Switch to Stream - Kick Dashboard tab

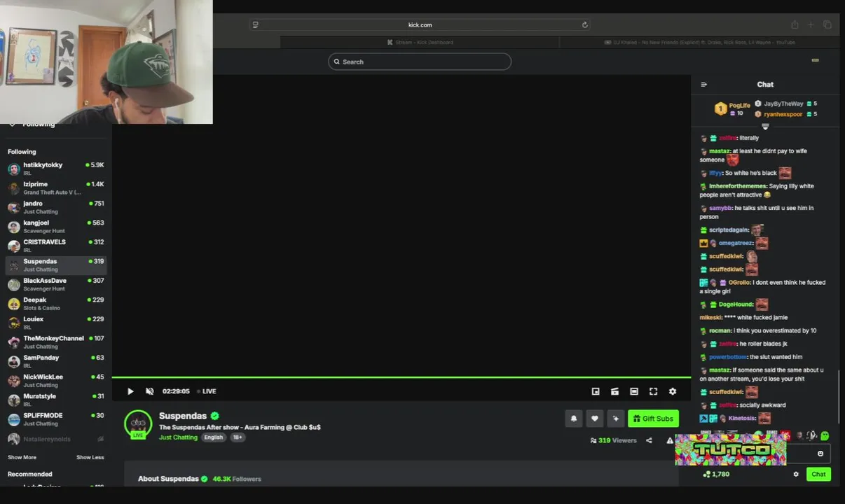pyautogui.click(x=420, y=42)
